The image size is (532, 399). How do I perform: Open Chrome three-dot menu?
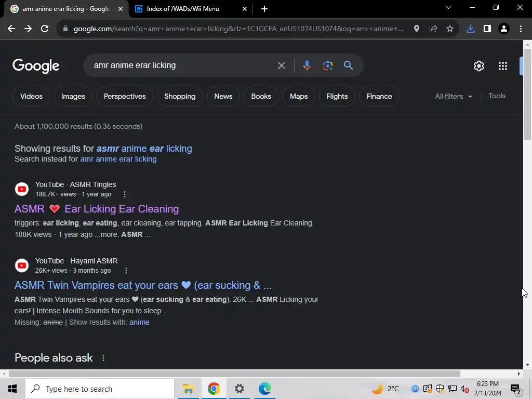click(521, 29)
